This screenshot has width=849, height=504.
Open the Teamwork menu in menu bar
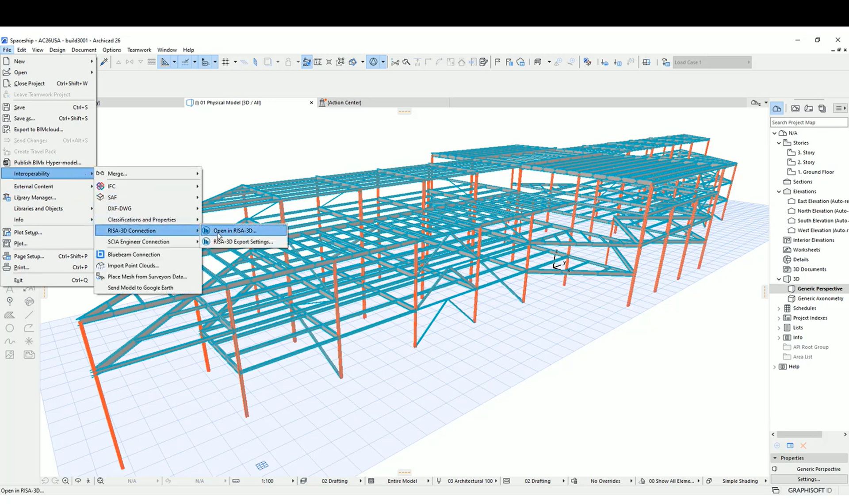pos(139,50)
